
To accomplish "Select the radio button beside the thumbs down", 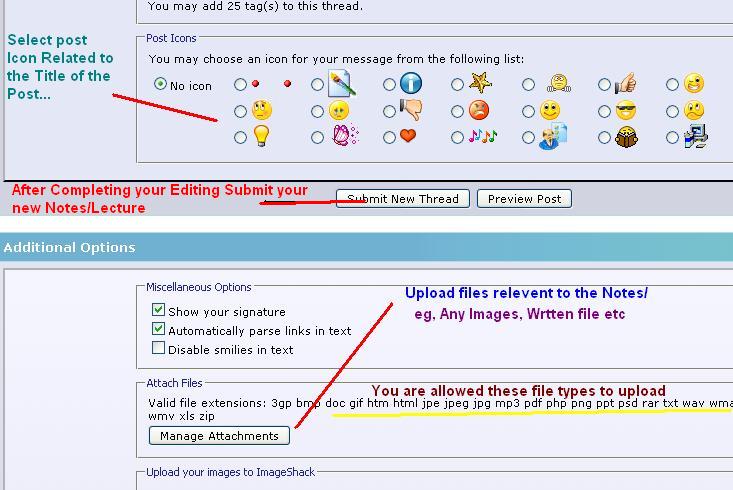I will coord(389,111).
